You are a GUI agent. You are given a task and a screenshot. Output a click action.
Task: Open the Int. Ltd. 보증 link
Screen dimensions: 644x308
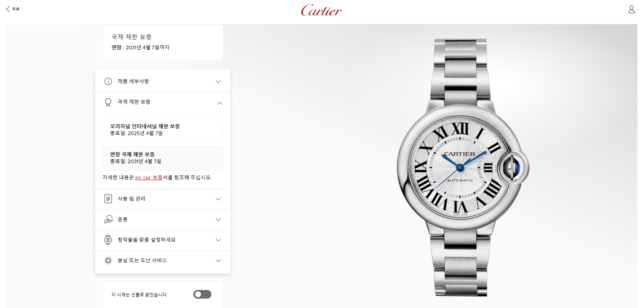click(149, 178)
